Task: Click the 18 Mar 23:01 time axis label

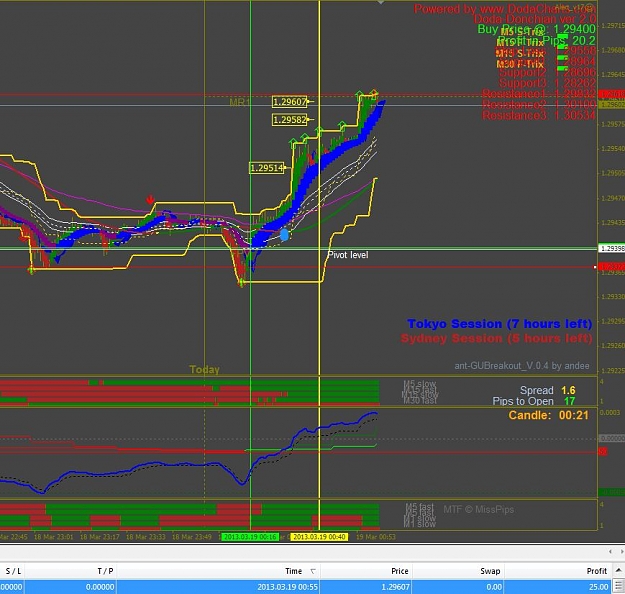Action: click(x=53, y=537)
